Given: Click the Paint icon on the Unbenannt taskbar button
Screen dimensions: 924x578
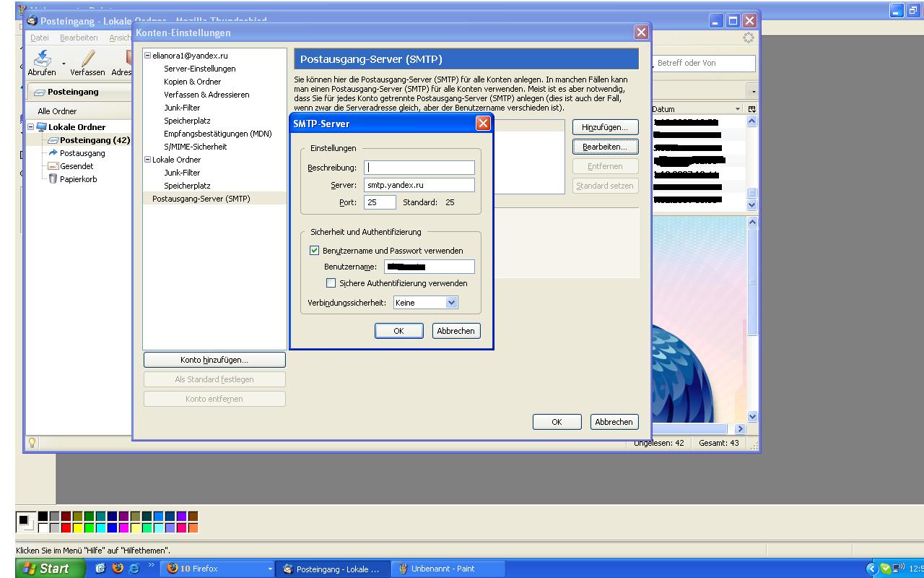Looking at the screenshot, I should (x=404, y=569).
